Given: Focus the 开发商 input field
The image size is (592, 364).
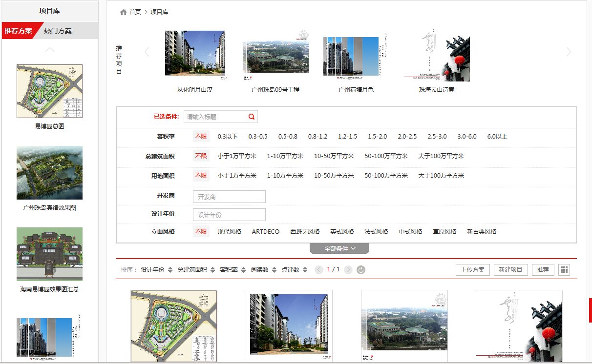Looking at the screenshot, I should click(229, 197).
